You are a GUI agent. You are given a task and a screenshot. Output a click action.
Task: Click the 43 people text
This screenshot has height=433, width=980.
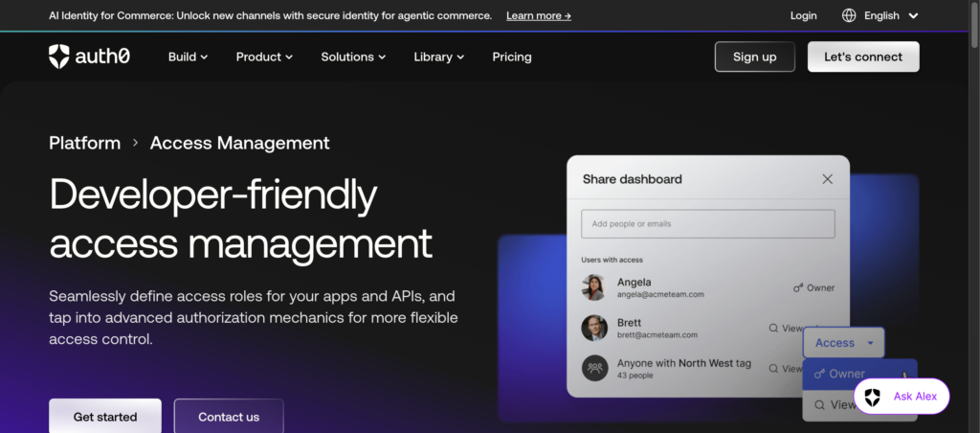click(635, 376)
